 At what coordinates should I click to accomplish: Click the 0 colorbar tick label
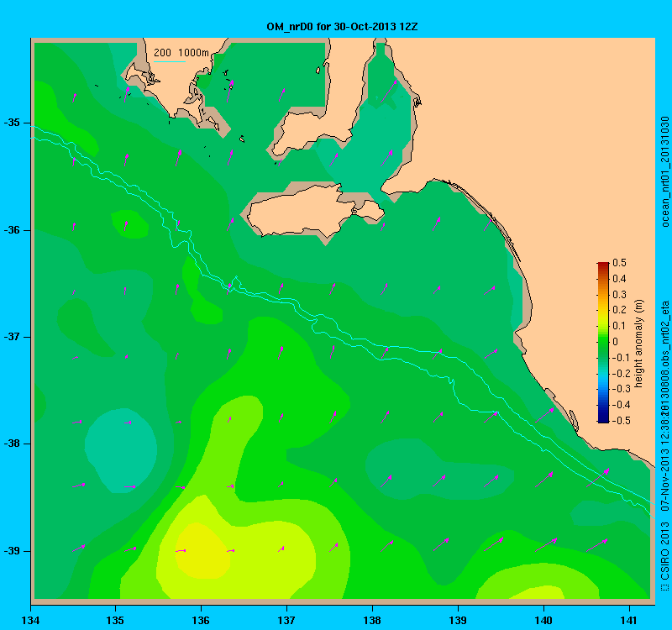[616, 342]
